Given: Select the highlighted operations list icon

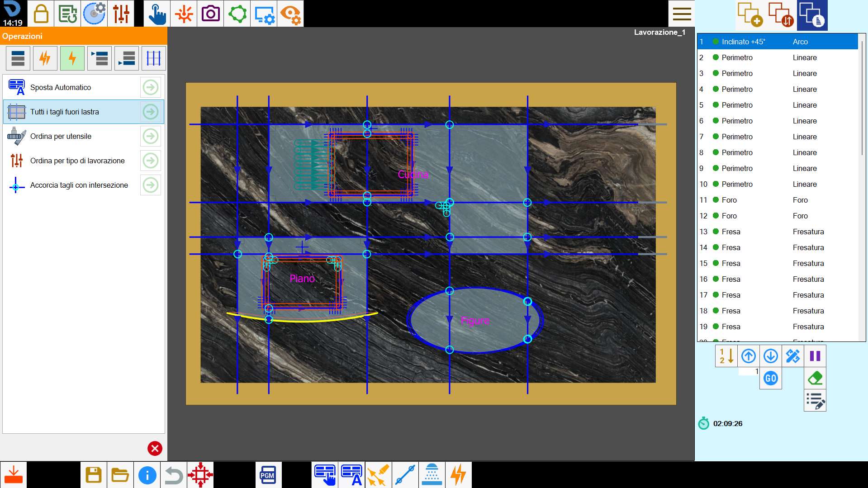Looking at the screenshot, I should (812, 15).
